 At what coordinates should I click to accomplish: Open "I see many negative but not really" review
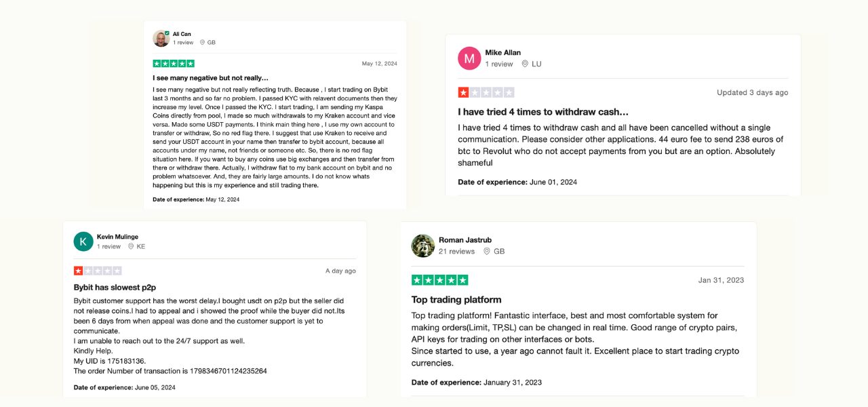(210, 78)
